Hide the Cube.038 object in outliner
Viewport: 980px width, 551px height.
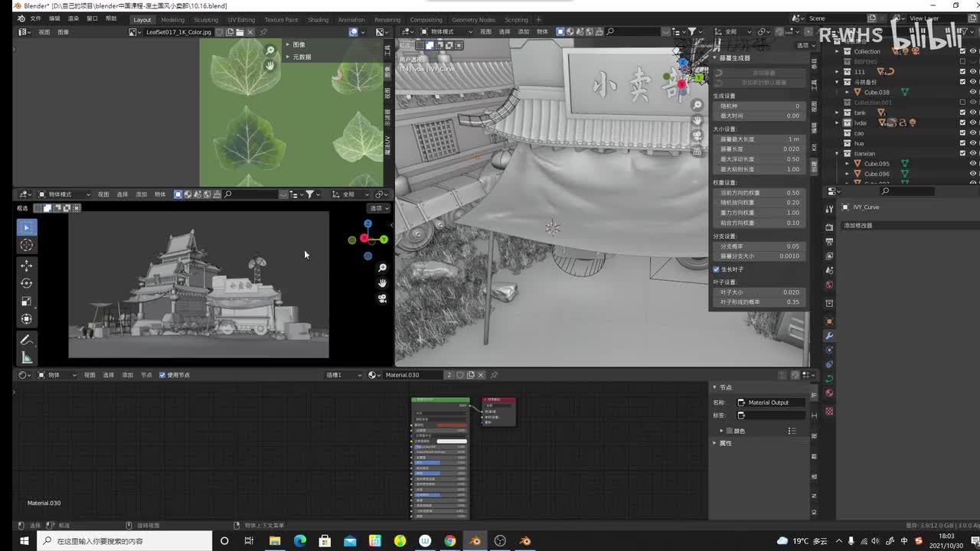(972, 92)
